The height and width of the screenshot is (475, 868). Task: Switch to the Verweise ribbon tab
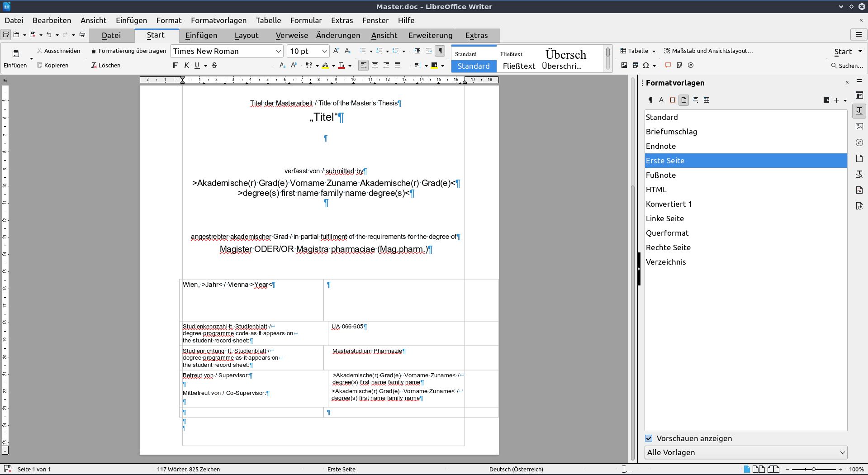(x=292, y=35)
